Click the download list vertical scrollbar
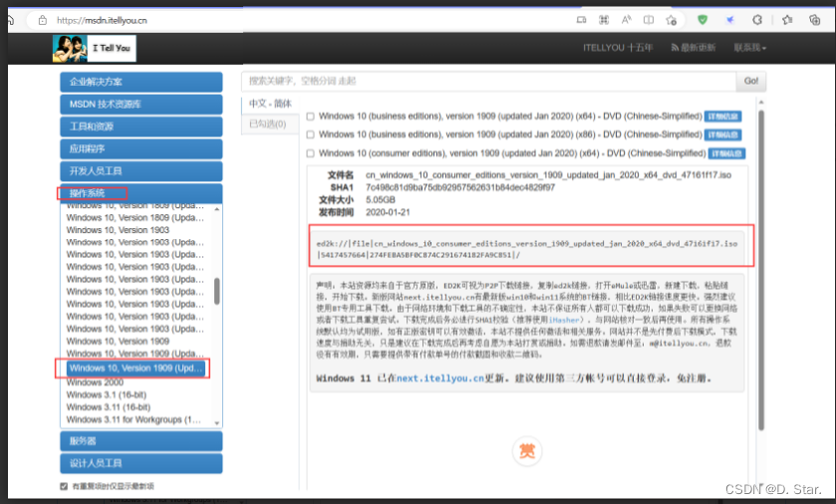836x504 pixels. click(x=761, y=270)
